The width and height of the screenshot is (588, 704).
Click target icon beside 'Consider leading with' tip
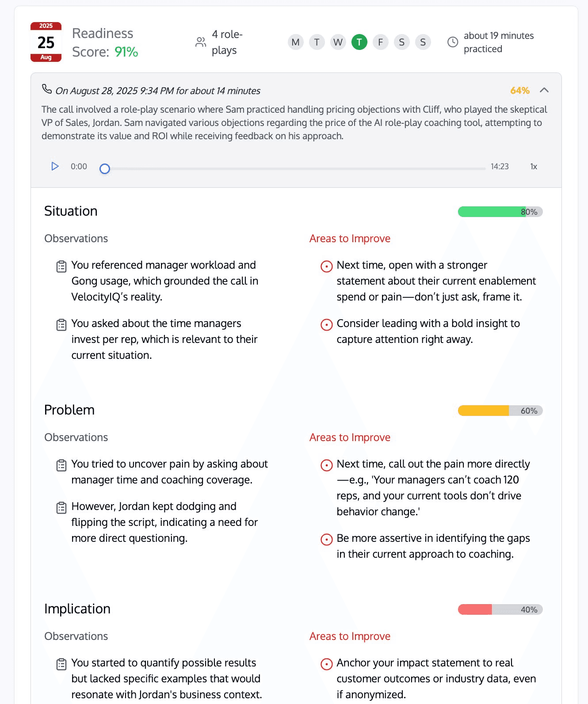(x=326, y=325)
